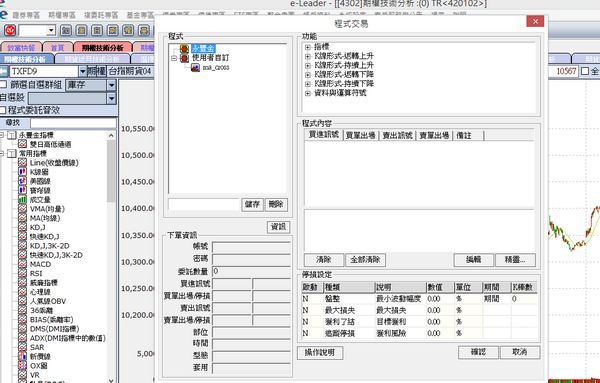Toggle the 篩選自選群組 checkbox
The height and width of the screenshot is (383, 600).
pyautogui.click(x=3, y=85)
